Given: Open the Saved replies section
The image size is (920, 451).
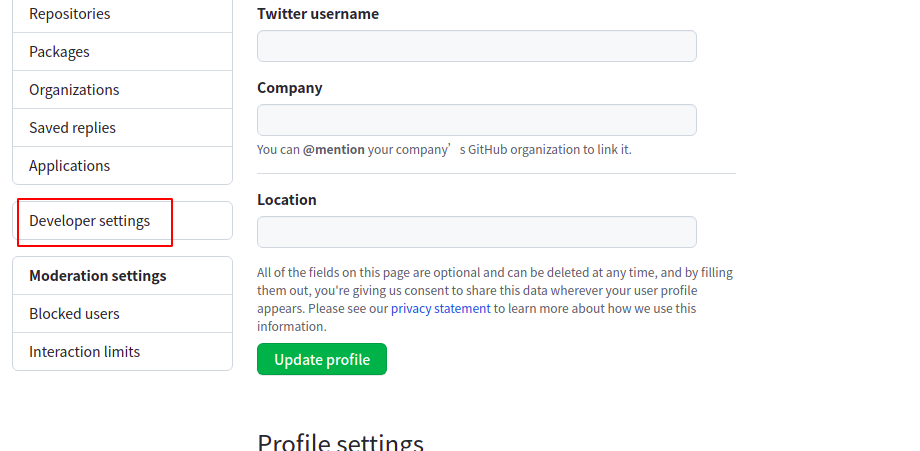Looking at the screenshot, I should click(x=72, y=128).
